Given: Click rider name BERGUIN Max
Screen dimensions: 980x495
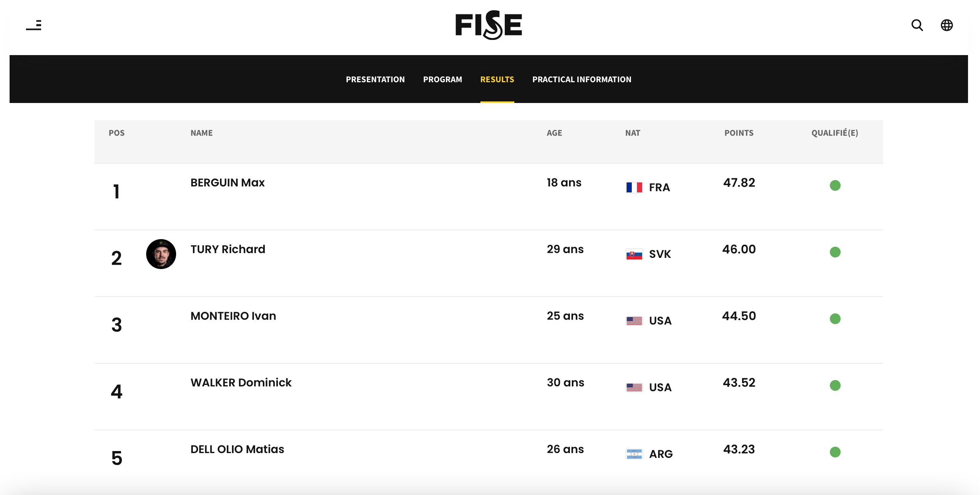Looking at the screenshot, I should point(227,182).
